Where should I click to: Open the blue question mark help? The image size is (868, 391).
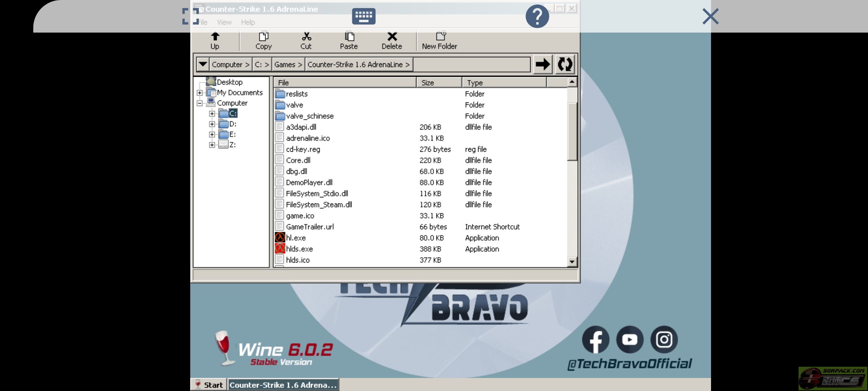(537, 16)
